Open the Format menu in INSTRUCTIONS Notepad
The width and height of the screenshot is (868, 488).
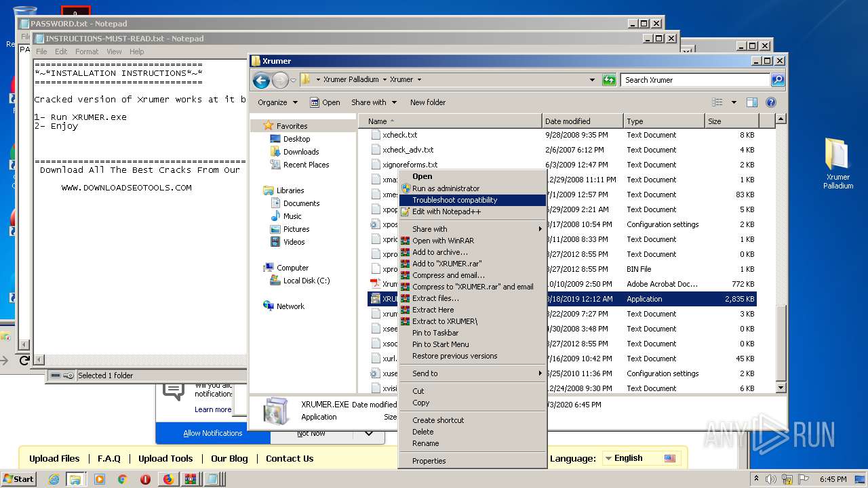click(x=87, y=52)
